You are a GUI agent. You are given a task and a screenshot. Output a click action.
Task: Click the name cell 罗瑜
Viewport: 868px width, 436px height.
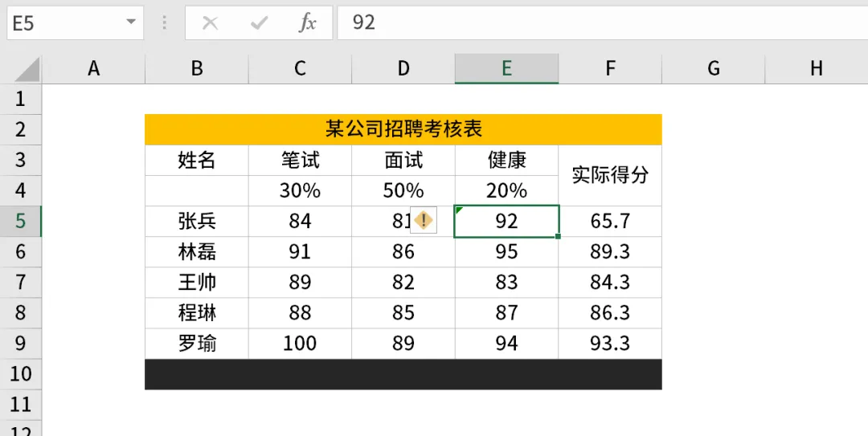[x=197, y=344]
